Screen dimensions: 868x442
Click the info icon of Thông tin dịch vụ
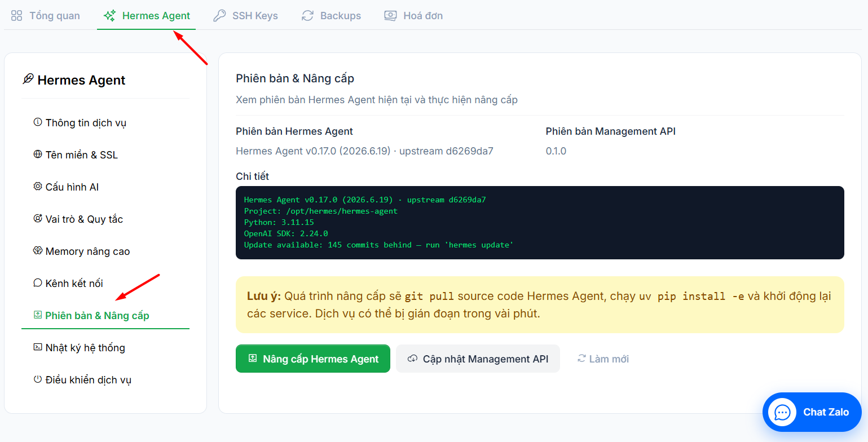coord(38,122)
